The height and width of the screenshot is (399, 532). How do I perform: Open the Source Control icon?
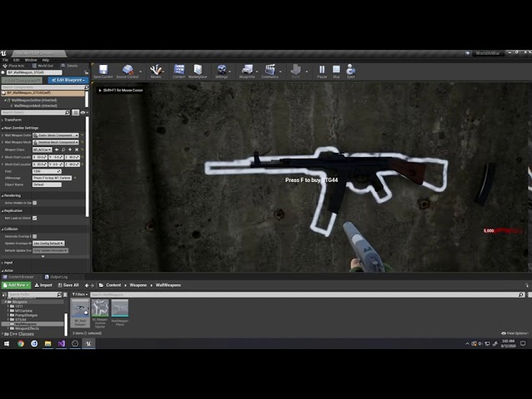127,71
